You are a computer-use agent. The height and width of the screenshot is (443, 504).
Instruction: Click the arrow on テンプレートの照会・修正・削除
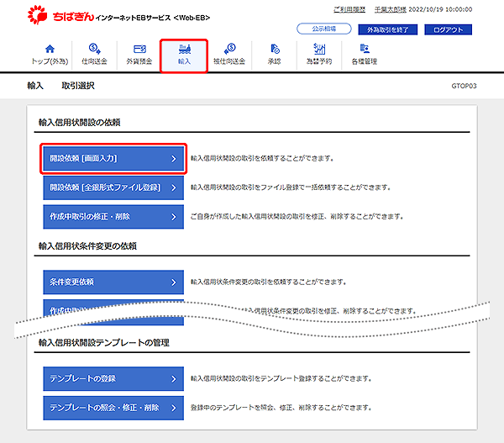point(174,408)
